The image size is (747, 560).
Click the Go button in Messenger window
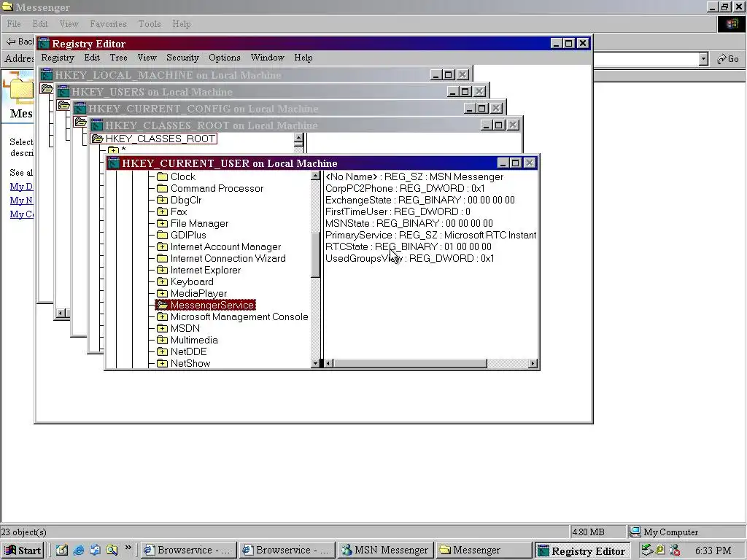[728, 59]
